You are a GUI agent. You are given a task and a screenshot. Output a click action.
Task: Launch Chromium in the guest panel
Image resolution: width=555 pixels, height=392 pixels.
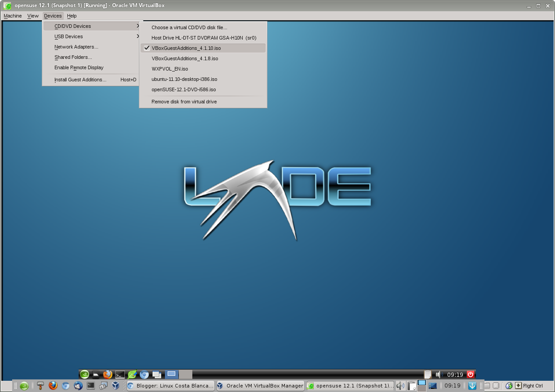[144, 374]
